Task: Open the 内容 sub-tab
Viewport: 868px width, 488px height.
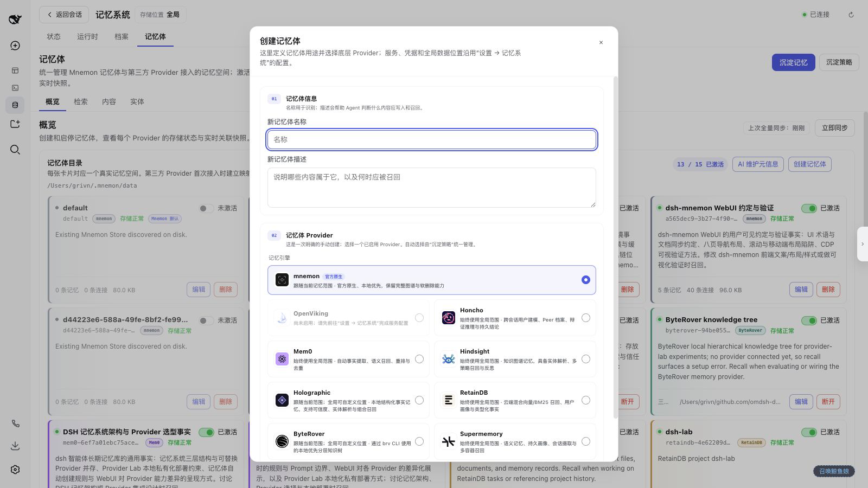Action: tap(109, 101)
